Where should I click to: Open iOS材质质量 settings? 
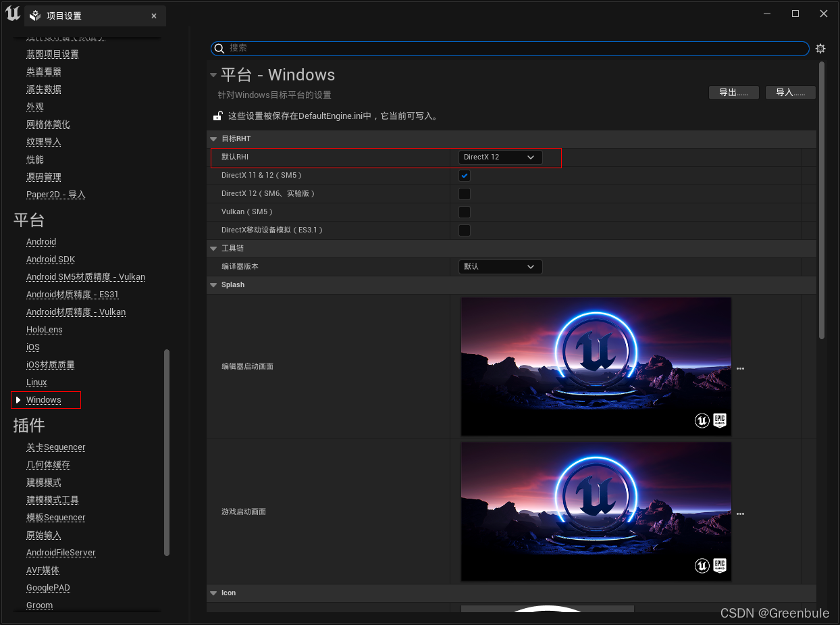click(x=51, y=365)
